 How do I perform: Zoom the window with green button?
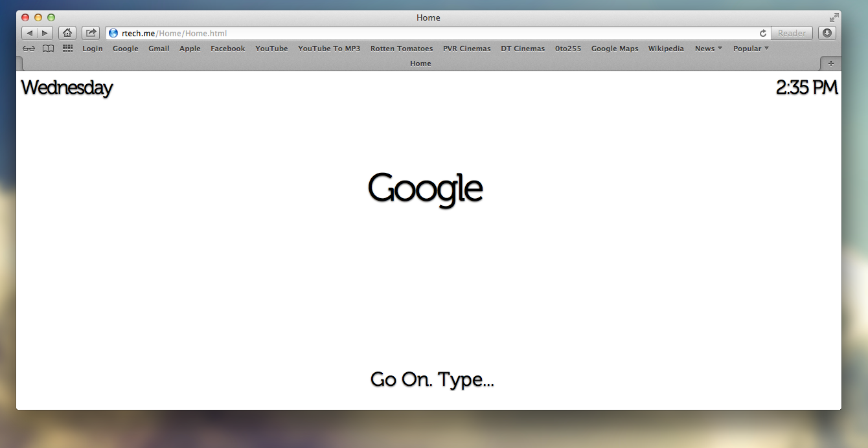pyautogui.click(x=51, y=17)
